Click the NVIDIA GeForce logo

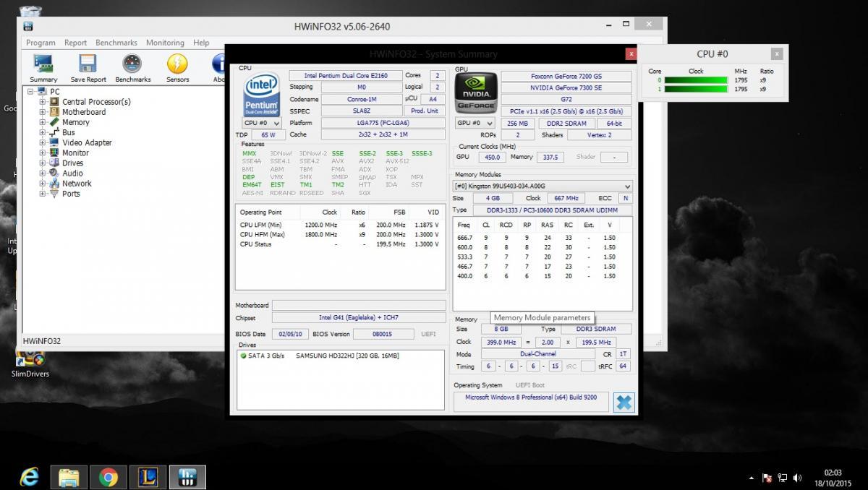point(475,94)
